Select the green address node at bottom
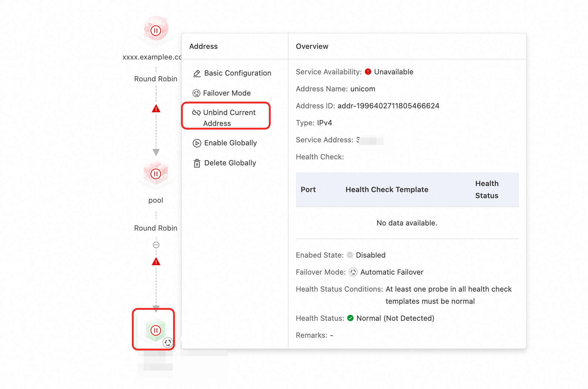This screenshot has height=389, width=588. click(x=155, y=329)
